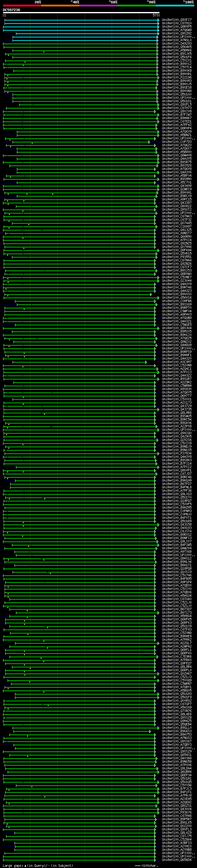Viewport: 197px width, 868px height.
Task: Select the UniRef100_O49293 label
Action: [x=177, y=43]
